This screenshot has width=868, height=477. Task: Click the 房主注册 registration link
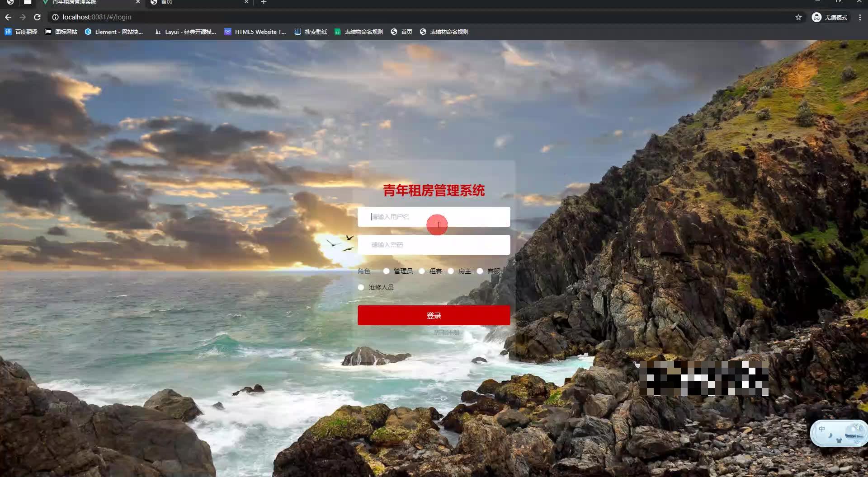coord(446,332)
